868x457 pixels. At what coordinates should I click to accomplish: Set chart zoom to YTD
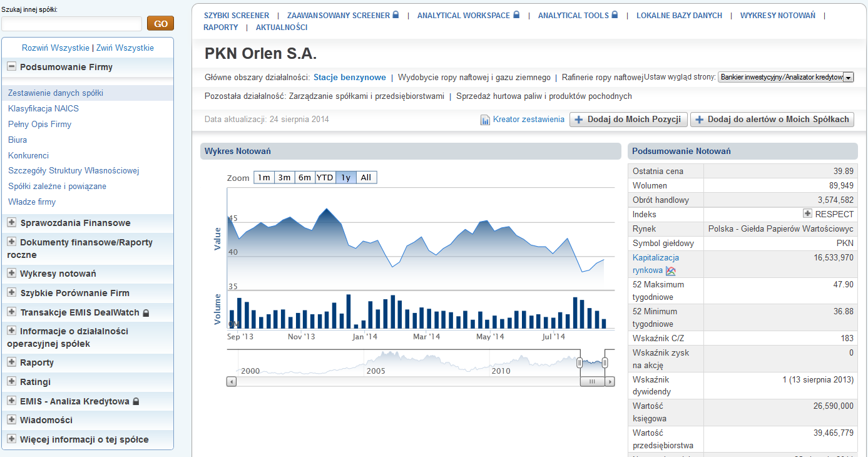[x=325, y=177]
